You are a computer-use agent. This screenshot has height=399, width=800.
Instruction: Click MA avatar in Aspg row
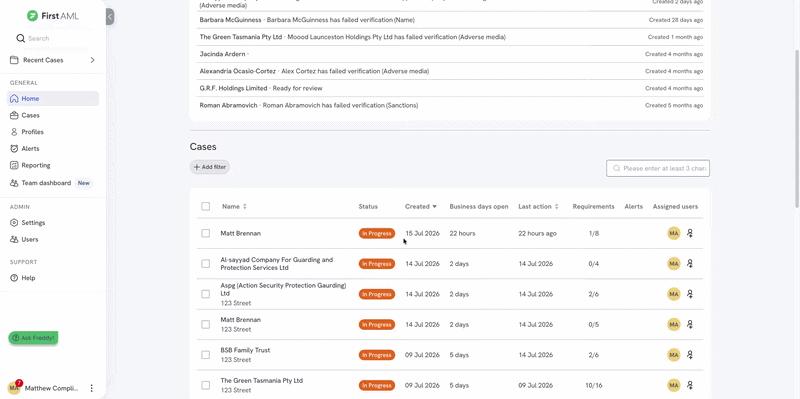[674, 294]
